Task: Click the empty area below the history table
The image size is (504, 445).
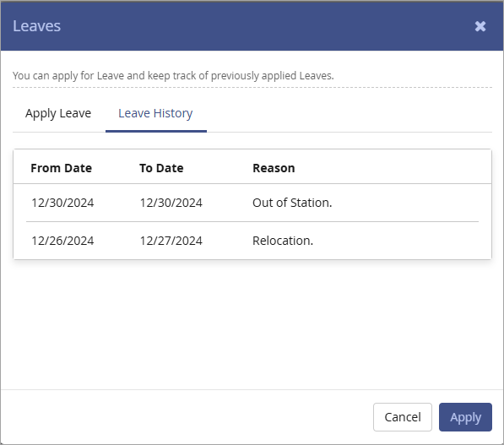Action: pos(252,325)
